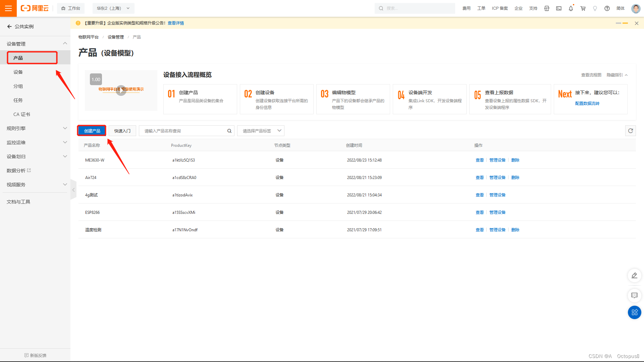Go back to 公共实例 with the arrow
The width and height of the screenshot is (644, 362).
(9, 26)
